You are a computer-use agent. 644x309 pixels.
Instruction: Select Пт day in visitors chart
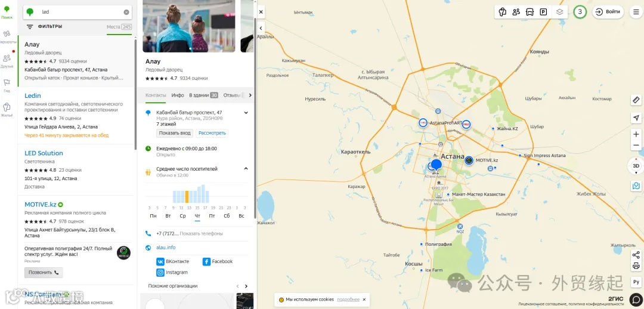[x=212, y=216]
